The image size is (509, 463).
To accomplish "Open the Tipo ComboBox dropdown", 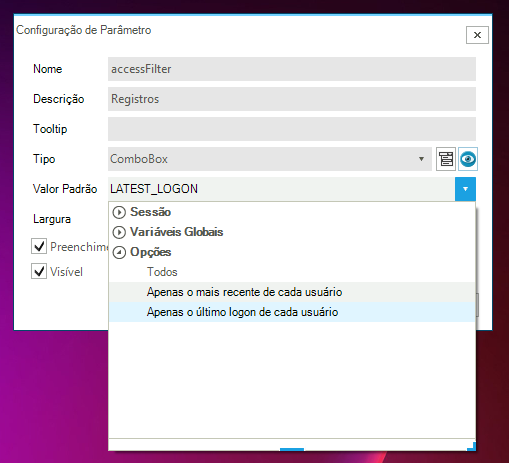I will (421, 159).
